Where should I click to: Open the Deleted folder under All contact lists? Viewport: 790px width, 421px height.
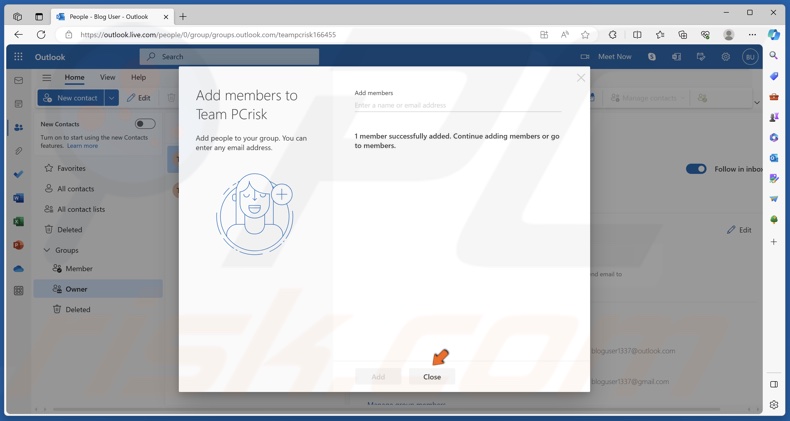click(98, 230)
